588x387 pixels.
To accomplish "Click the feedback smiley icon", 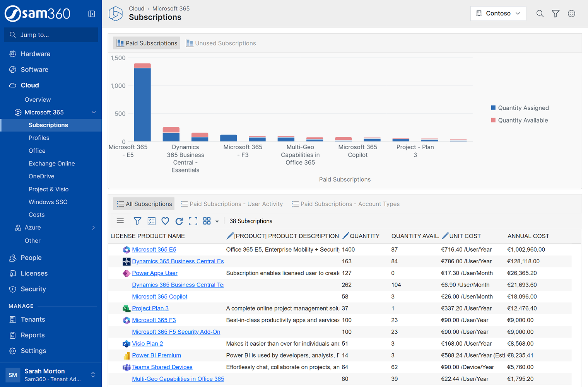I will click(571, 14).
